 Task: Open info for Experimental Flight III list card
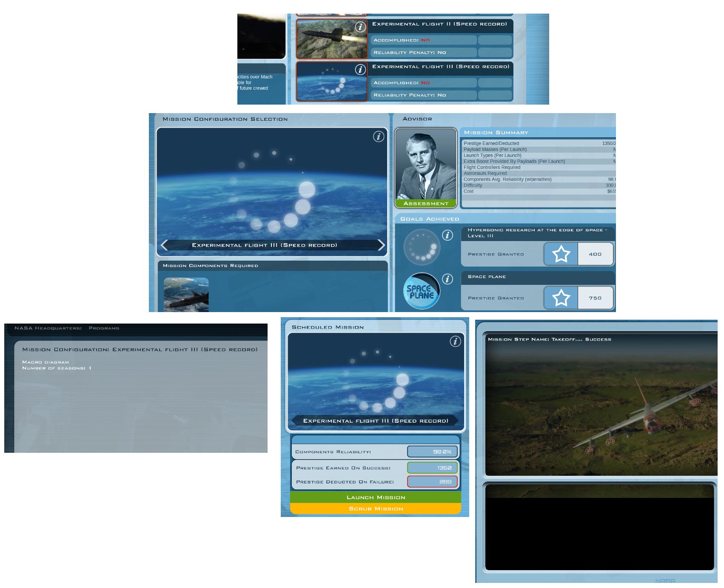[360, 69]
